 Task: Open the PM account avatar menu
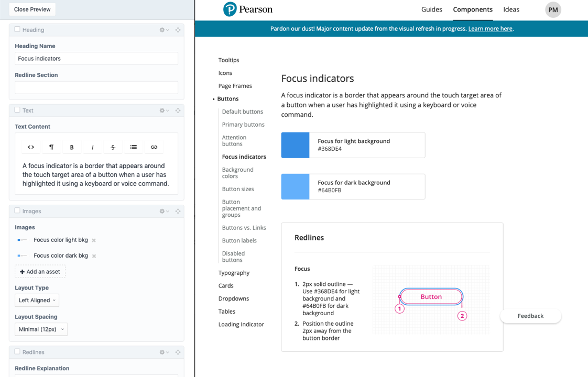[x=553, y=9]
